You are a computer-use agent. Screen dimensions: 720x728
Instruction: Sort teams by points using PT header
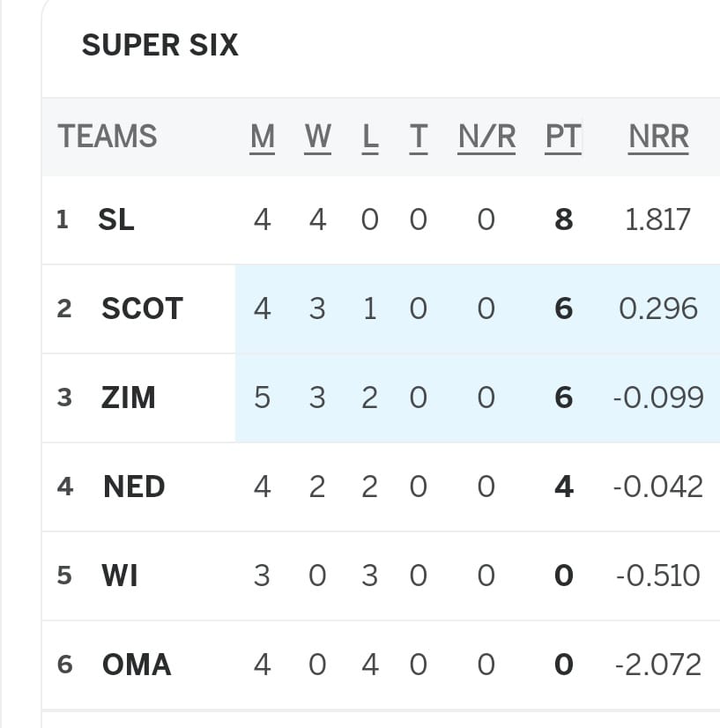point(562,137)
